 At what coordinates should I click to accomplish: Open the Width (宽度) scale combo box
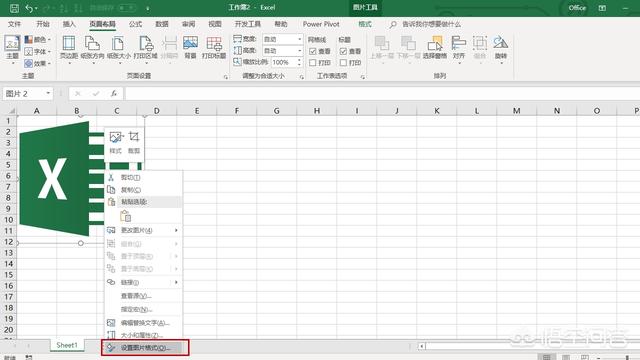tap(282, 39)
